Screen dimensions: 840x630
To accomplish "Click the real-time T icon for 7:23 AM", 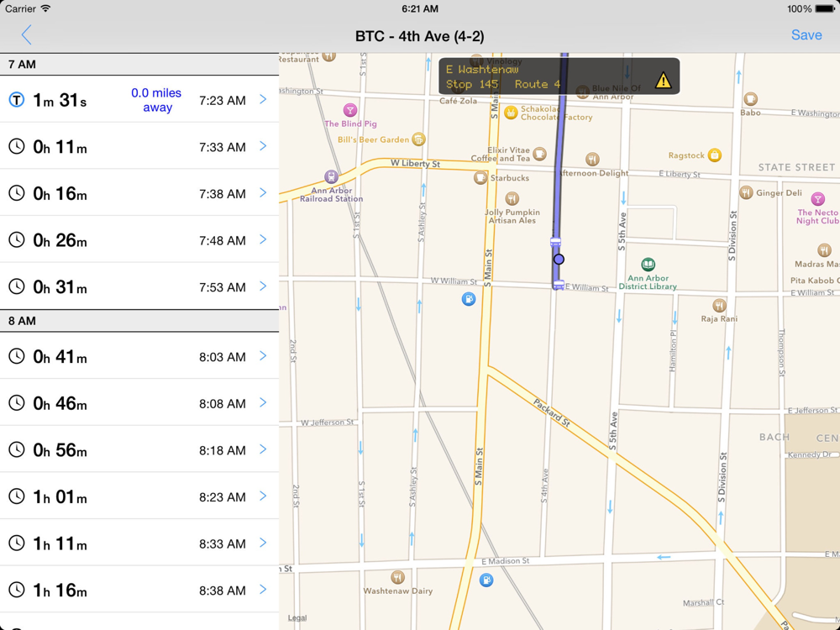I will pyautogui.click(x=17, y=100).
